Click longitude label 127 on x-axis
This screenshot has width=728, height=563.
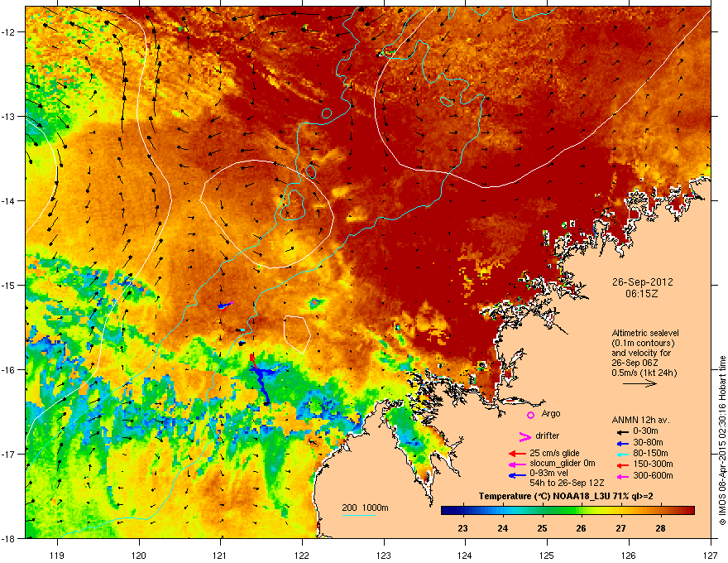click(711, 555)
